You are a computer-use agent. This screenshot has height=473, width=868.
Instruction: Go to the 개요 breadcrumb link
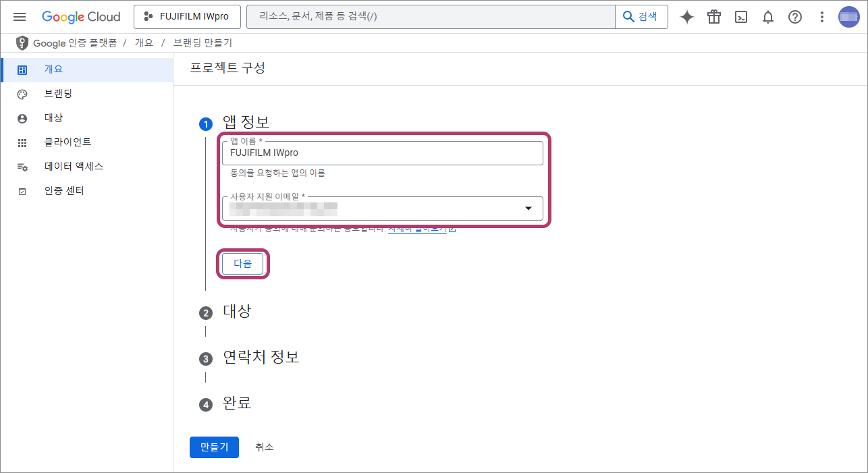144,43
